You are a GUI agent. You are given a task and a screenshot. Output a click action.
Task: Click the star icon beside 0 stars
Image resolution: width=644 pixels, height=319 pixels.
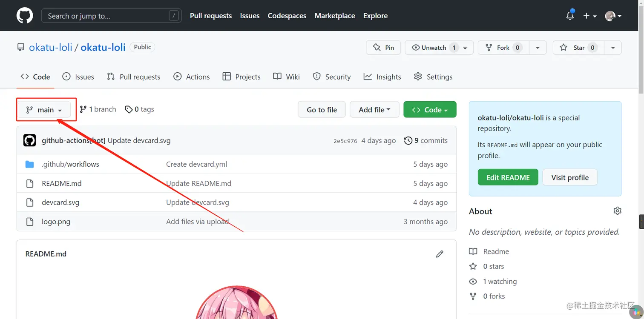click(473, 266)
